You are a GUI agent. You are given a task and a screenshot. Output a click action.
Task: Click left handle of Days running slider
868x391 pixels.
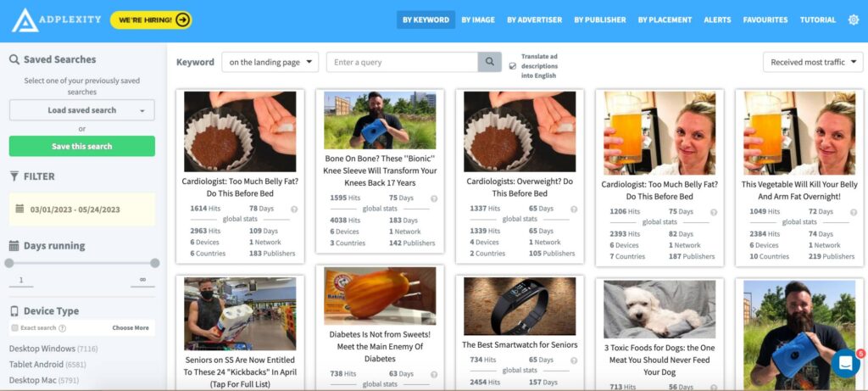coord(9,263)
